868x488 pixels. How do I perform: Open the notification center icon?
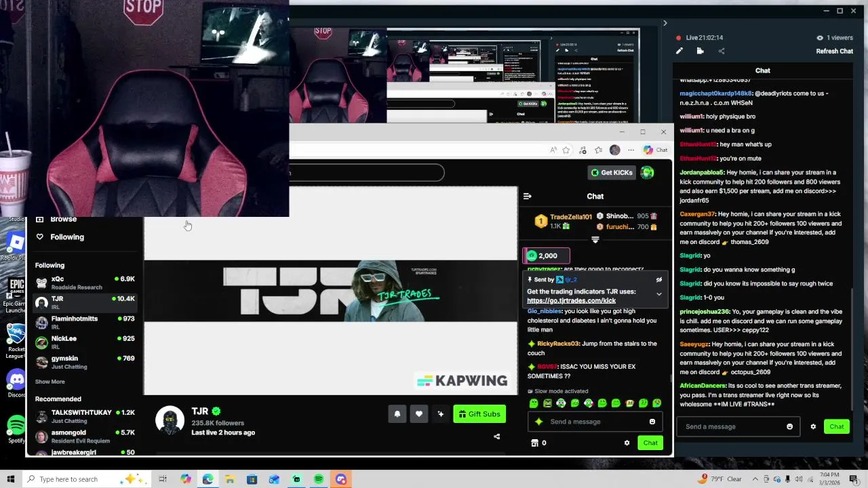(x=853, y=479)
